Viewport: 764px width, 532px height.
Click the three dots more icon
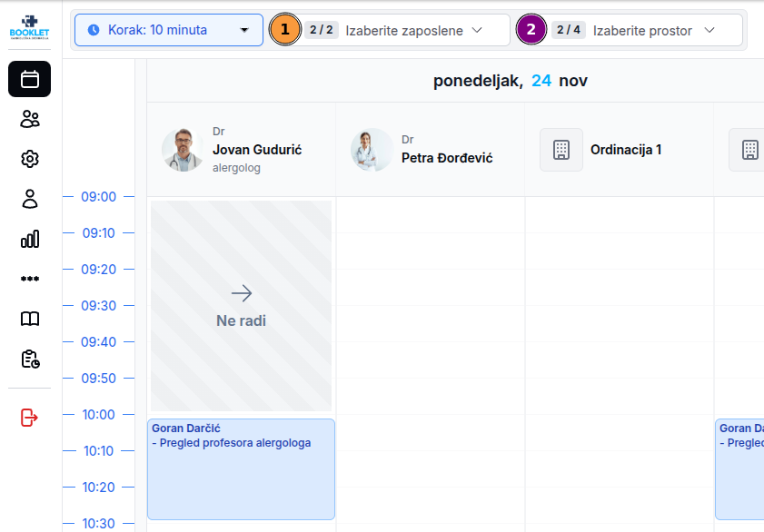tap(30, 279)
